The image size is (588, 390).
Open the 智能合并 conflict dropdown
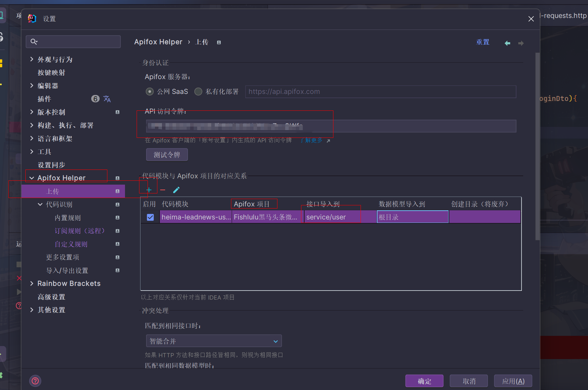click(x=214, y=341)
